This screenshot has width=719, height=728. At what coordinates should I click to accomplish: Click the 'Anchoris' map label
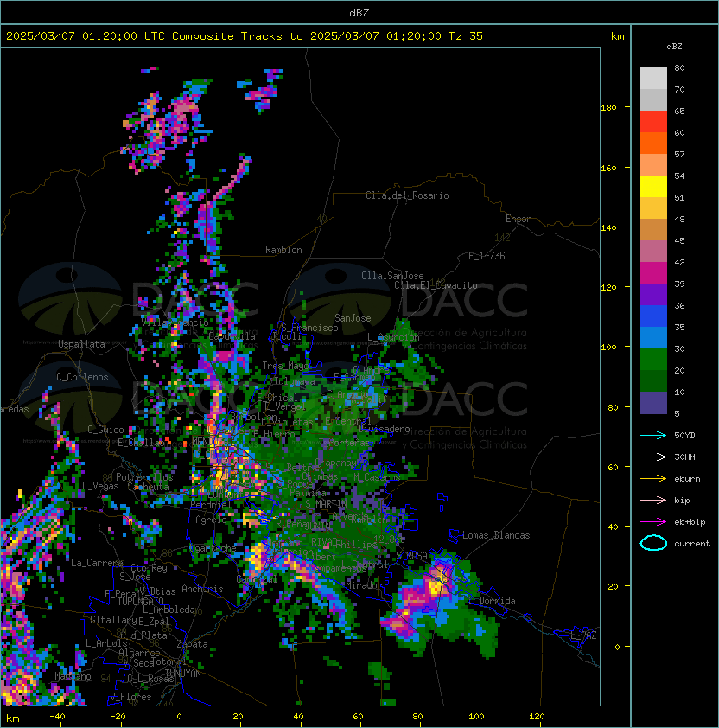(202, 589)
